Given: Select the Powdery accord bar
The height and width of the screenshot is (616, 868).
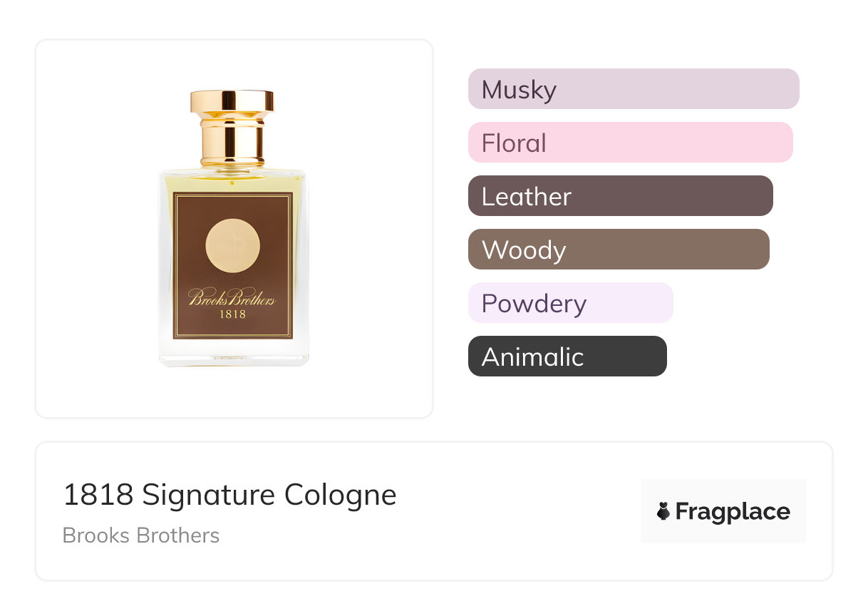Looking at the screenshot, I should pyautogui.click(x=570, y=303).
